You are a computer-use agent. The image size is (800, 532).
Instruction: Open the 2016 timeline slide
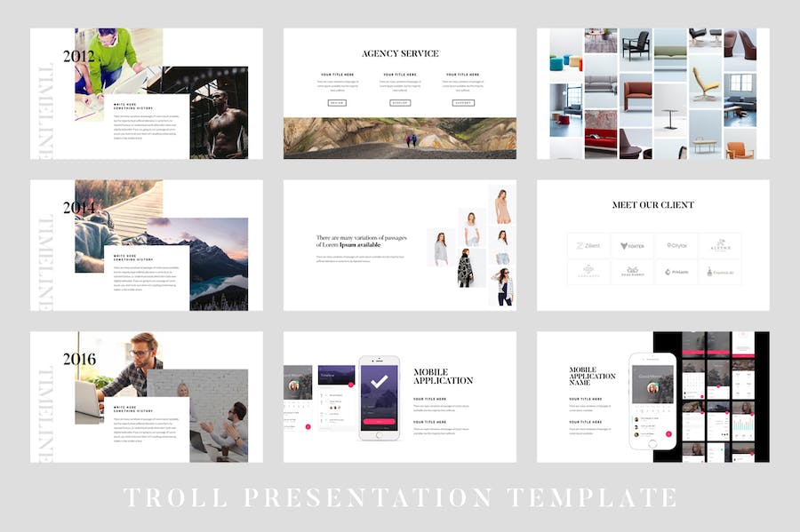point(147,397)
